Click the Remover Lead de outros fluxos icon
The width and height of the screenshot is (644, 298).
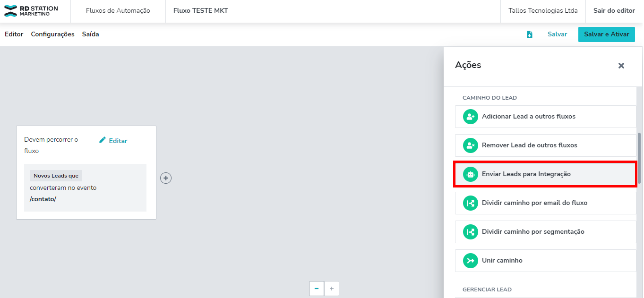tap(470, 145)
